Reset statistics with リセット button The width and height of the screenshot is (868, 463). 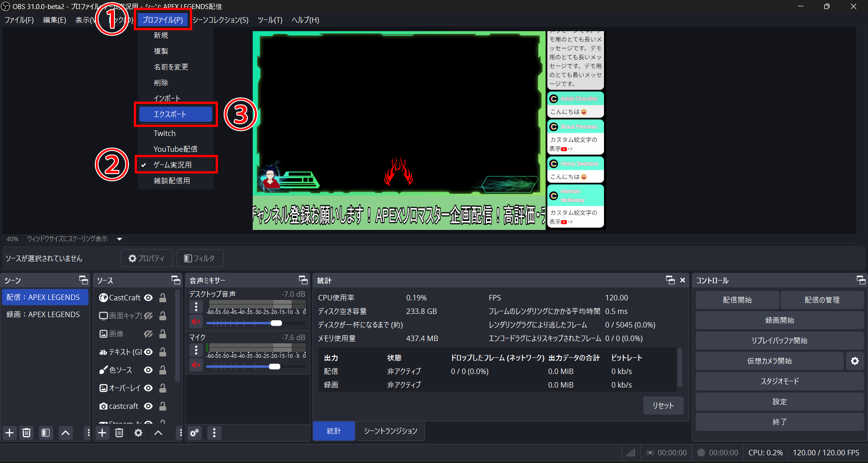point(663,406)
